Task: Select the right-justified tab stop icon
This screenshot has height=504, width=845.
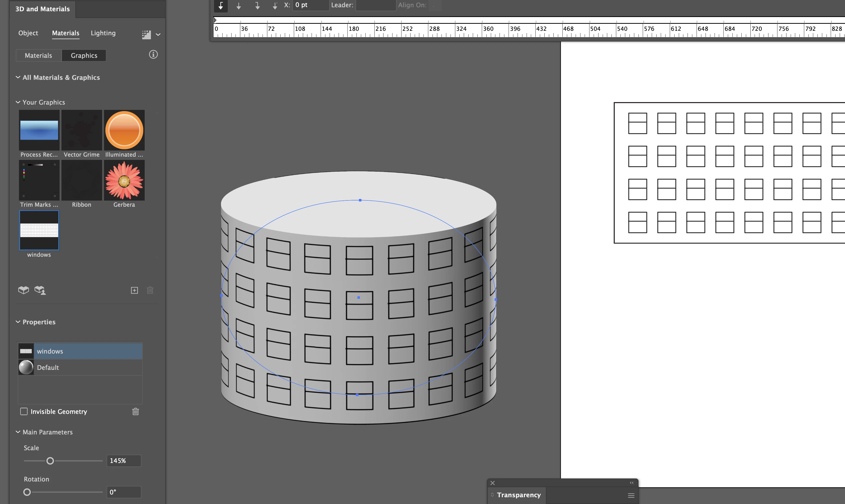Action: (258, 6)
